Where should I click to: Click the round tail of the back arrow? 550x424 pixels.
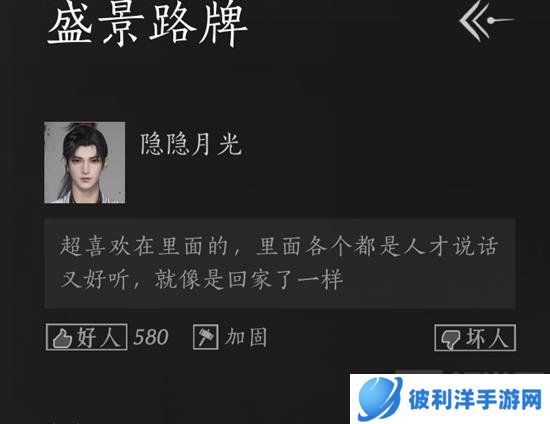pos(490,21)
